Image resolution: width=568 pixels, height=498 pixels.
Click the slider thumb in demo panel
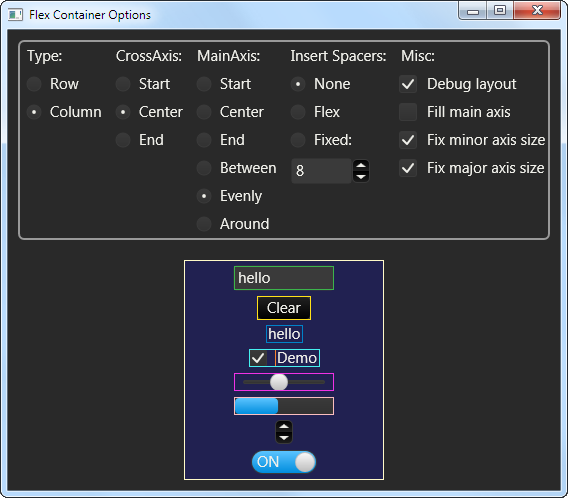(x=279, y=382)
